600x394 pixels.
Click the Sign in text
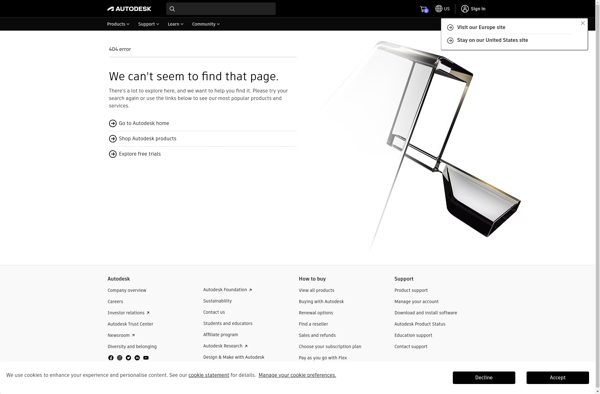point(478,9)
